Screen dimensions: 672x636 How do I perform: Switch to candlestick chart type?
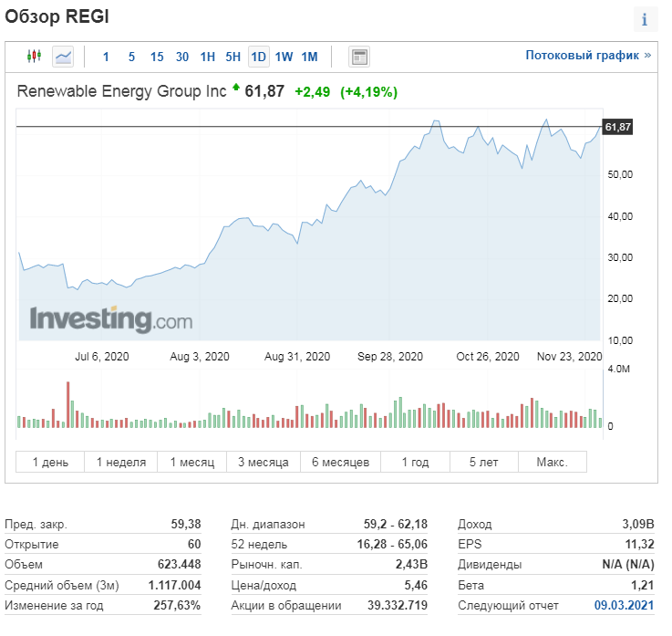(34, 57)
